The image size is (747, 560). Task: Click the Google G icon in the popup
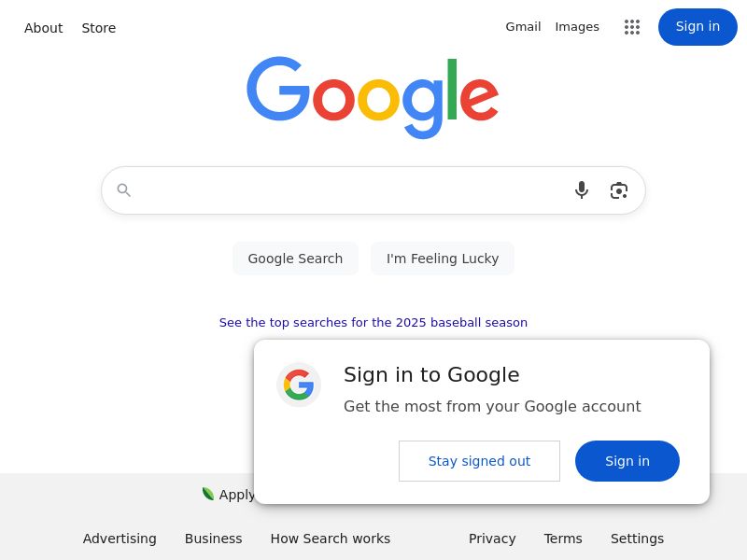click(x=299, y=385)
